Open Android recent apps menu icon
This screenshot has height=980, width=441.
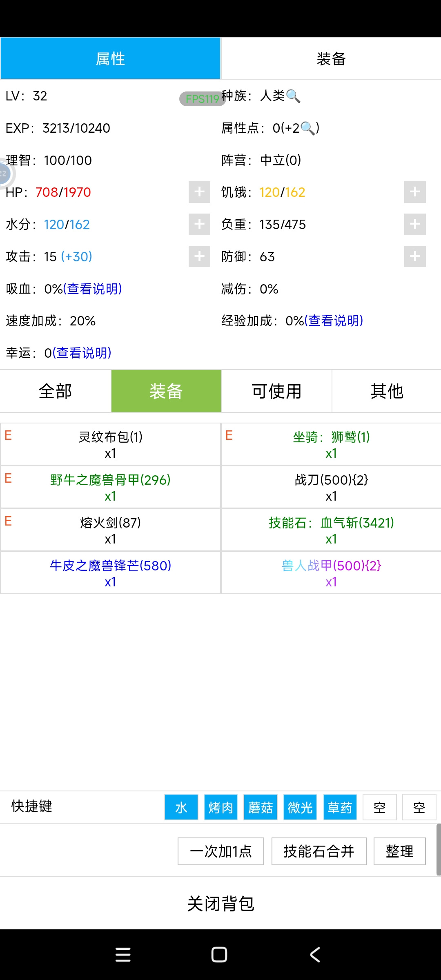(123, 955)
